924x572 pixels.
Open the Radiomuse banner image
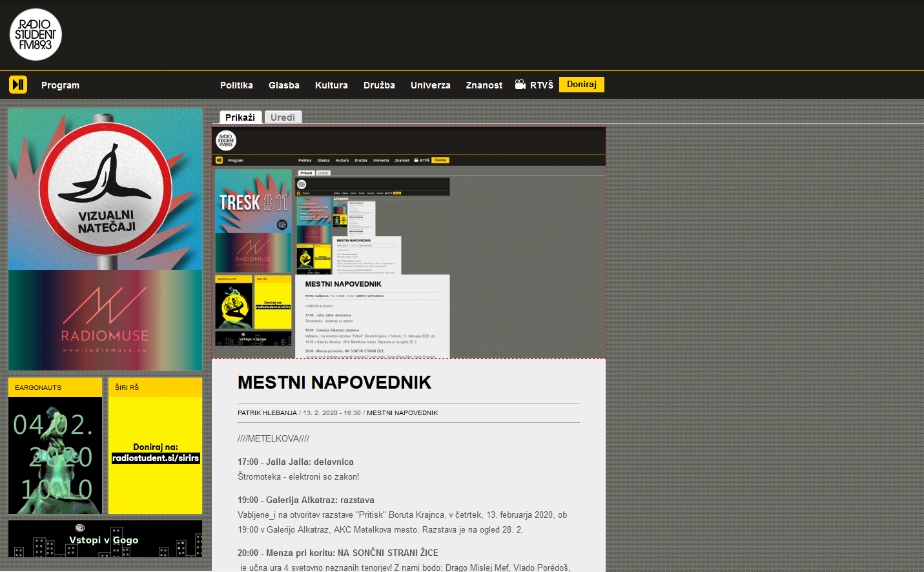click(x=105, y=320)
